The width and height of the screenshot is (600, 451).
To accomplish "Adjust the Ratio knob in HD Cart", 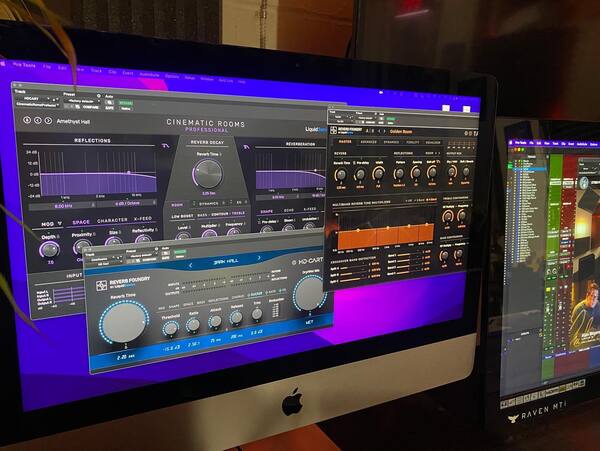I will pyautogui.click(x=193, y=325).
